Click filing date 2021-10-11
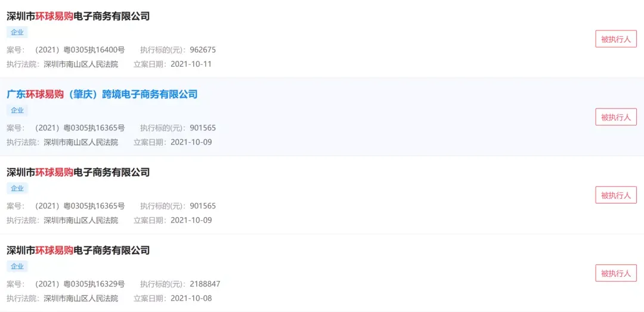This screenshot has width=644, height=312. 191,64
